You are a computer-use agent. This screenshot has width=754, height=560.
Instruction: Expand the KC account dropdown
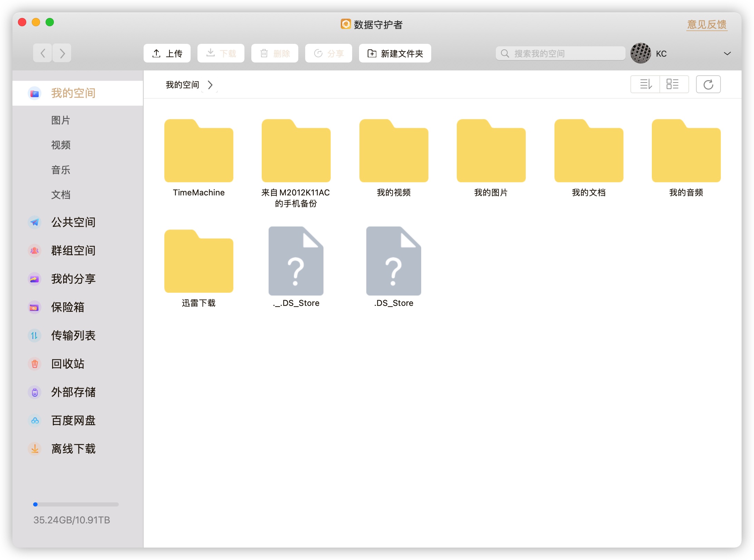pos(727,54)
